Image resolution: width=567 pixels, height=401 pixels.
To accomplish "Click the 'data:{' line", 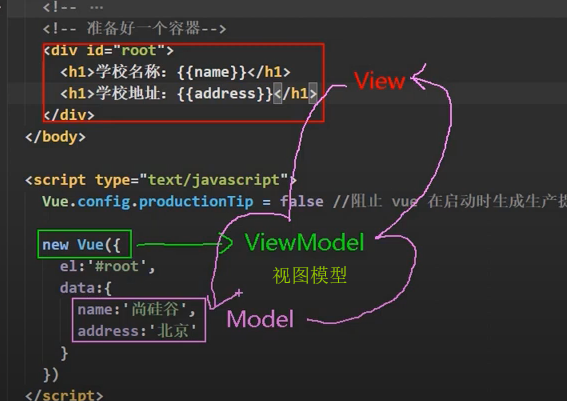I will 86,288.
